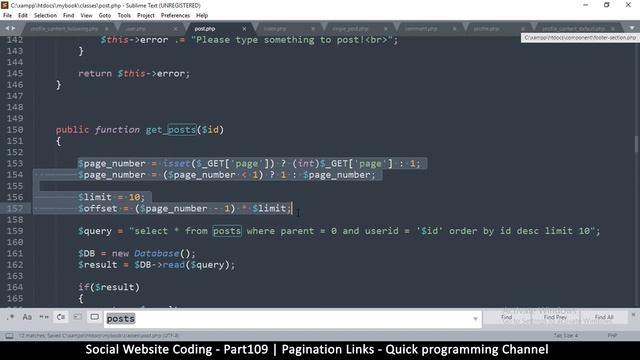Click the Find All button
The width and height of the screenshot is (640, 360).
point(604,317)
